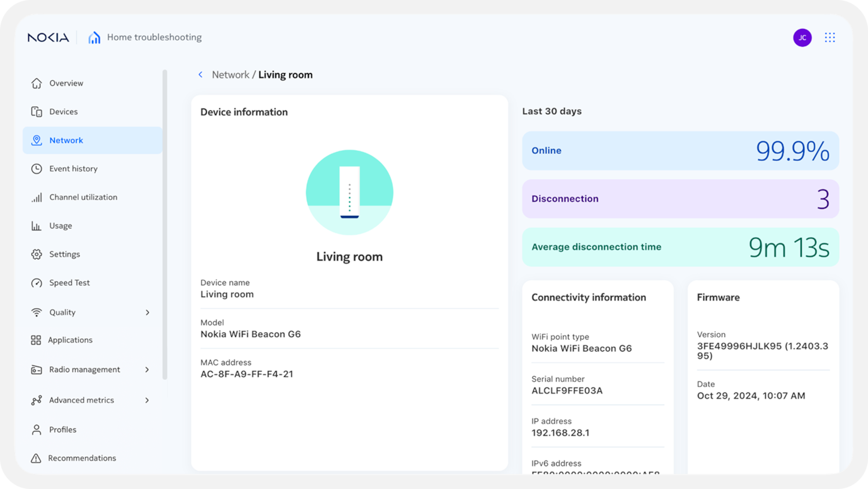Open the app grid launcher icon
868x489 pixels.
pyautogui.click(x=830, y=38)
